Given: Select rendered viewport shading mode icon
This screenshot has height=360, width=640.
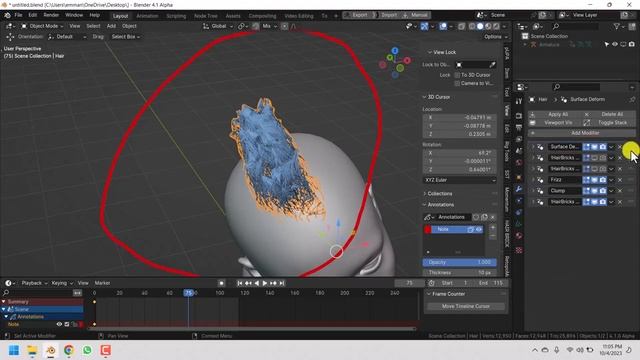Looking at the screenshot, I should [496, 26].
